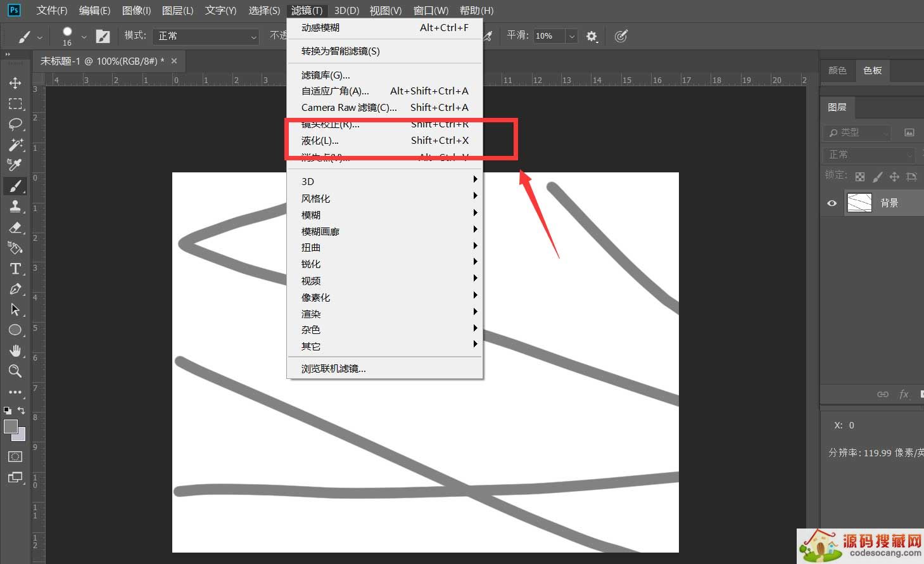Switch to the 色板 panel tab

point(873,70)
